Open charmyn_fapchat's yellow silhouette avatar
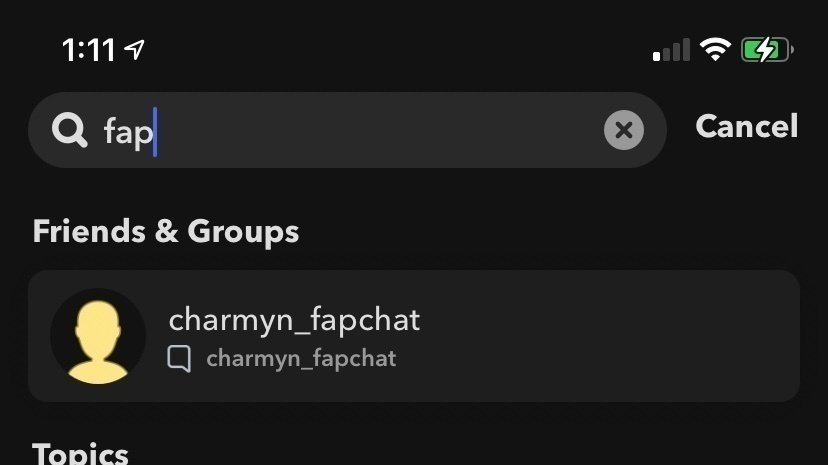Image resolution: width=828 pixels, height=465 pixels. point(97,336)
